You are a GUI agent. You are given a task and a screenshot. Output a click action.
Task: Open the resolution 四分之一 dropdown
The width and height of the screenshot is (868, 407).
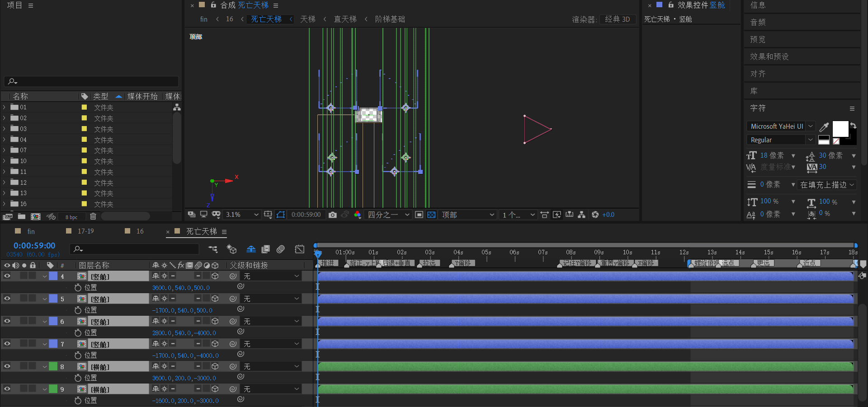[x=388, y=215]
